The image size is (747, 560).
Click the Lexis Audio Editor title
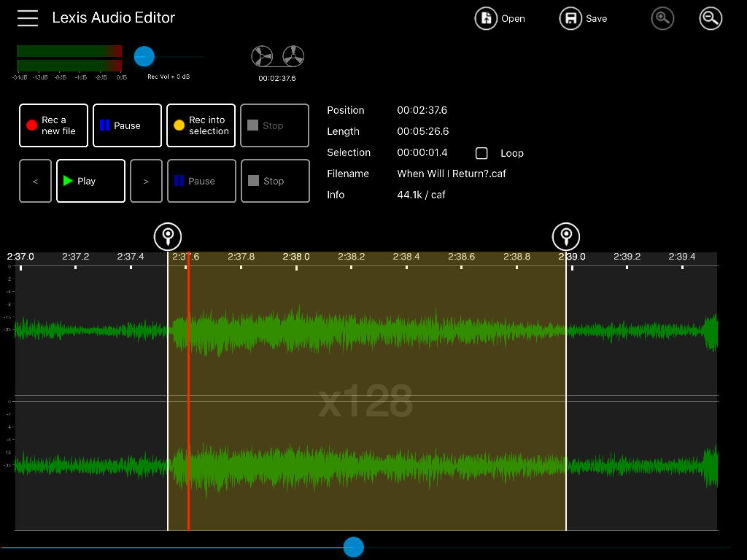113,17
